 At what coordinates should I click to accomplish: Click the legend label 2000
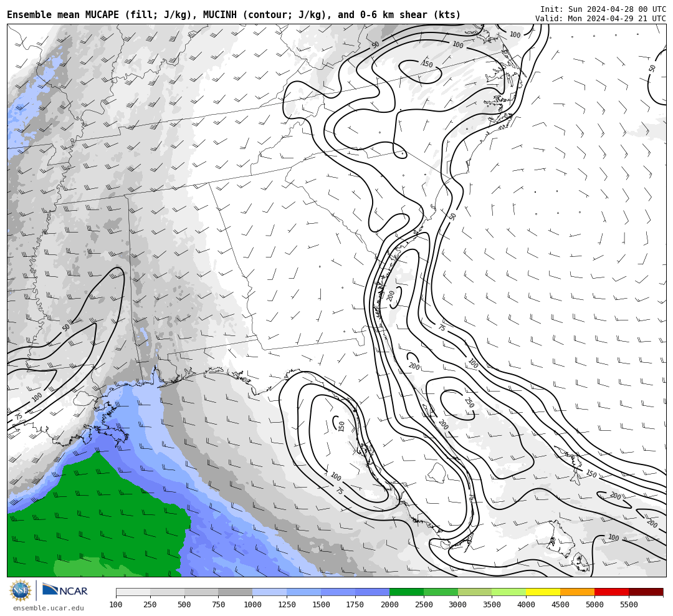[389, 605]
